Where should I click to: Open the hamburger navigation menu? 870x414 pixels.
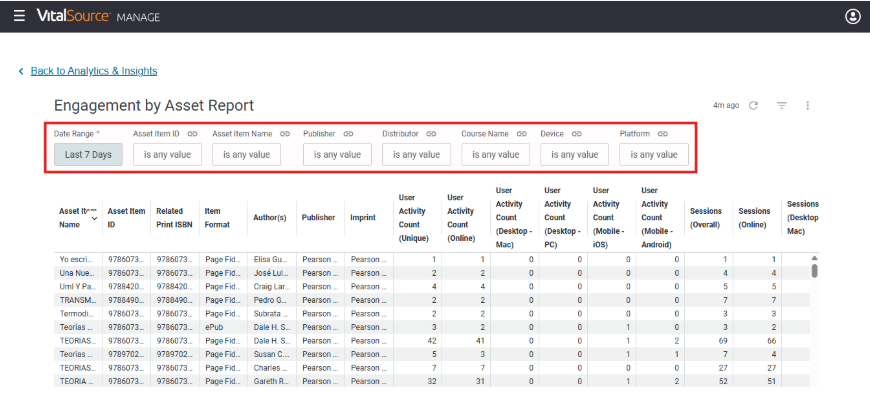(19, 16)
